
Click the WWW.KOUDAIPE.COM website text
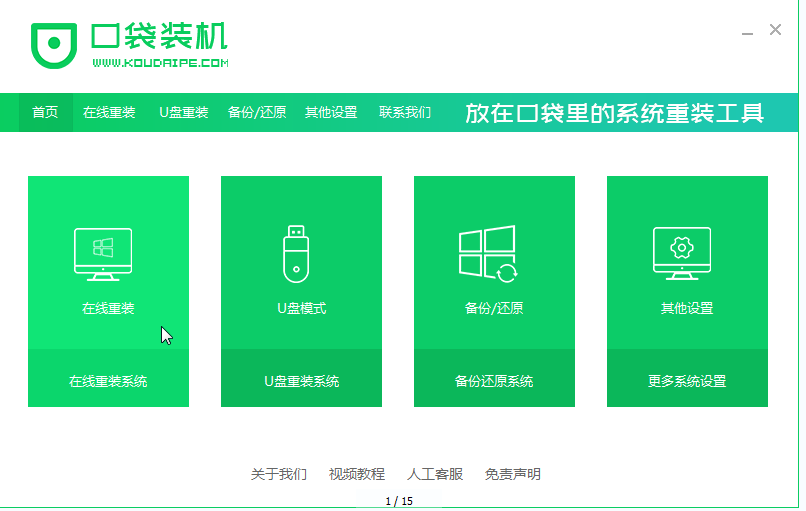click(x=160, y=63)
